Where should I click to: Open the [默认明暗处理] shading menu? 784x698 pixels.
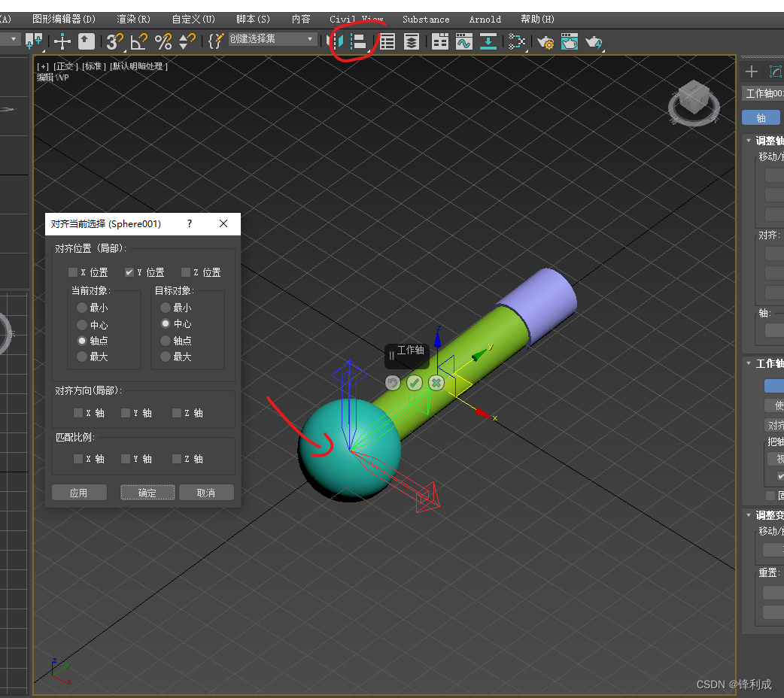pos(139,66)
